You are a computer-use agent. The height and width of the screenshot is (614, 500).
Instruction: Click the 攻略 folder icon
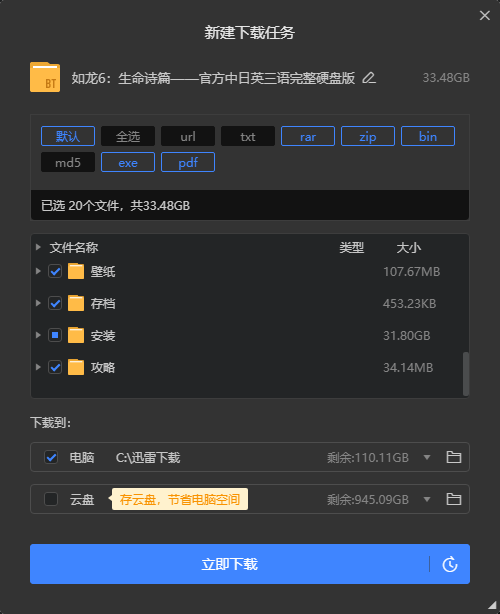[x=76, y=367]
